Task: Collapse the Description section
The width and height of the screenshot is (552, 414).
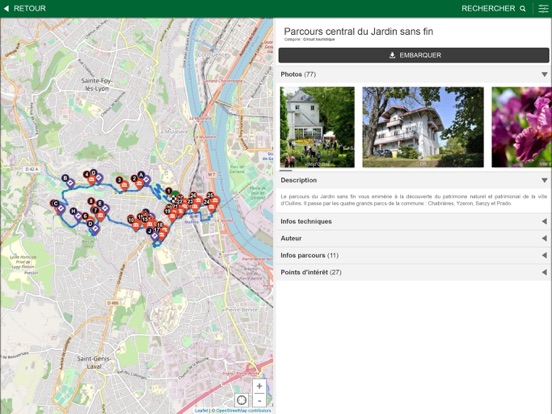Action: pyautogui.click(x=414, y=180)
